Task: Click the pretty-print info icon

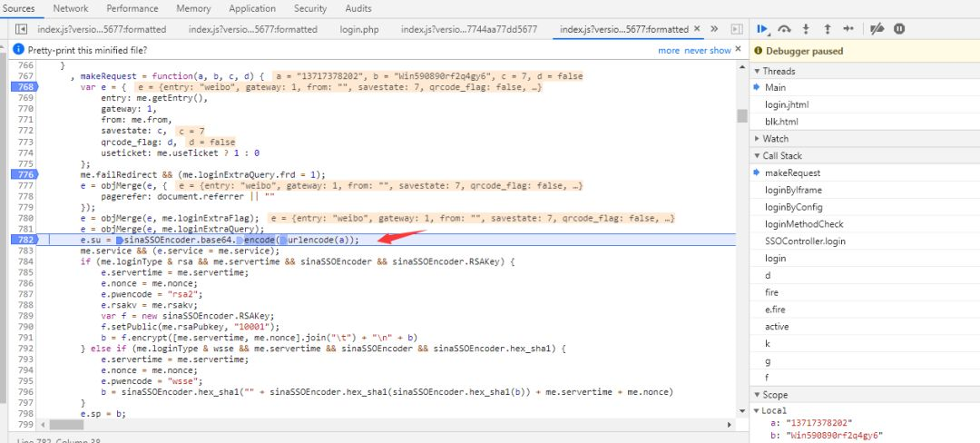Action: (x=18, y=50)
